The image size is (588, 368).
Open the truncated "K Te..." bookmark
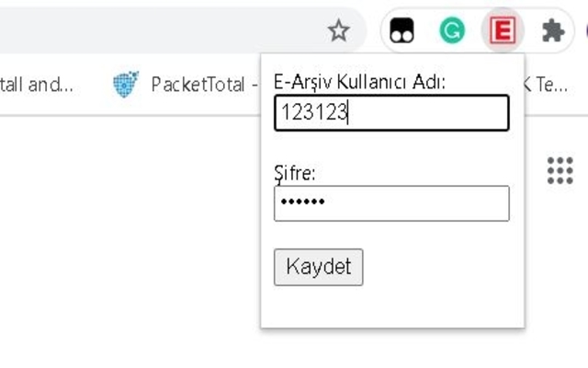(x=546, y=84)
